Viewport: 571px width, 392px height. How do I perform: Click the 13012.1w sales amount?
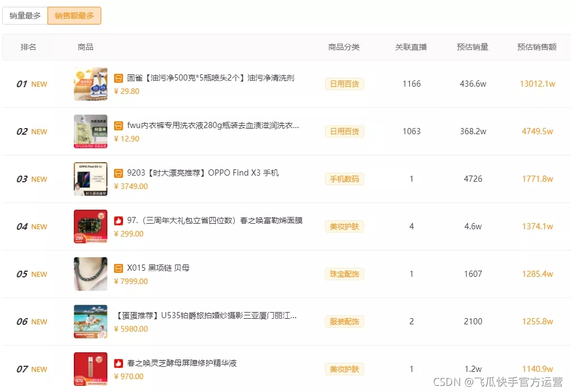click(x=537, y=84)
